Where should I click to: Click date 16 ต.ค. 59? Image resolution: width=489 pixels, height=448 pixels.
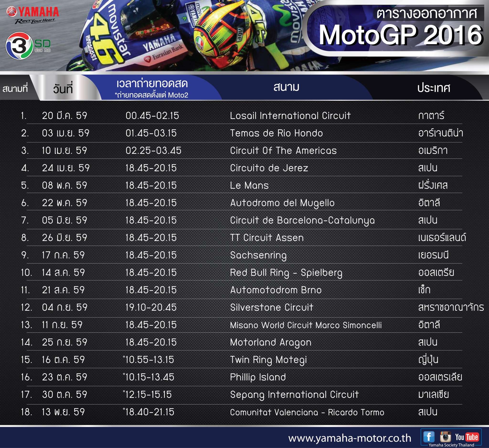tap(63, 360)
